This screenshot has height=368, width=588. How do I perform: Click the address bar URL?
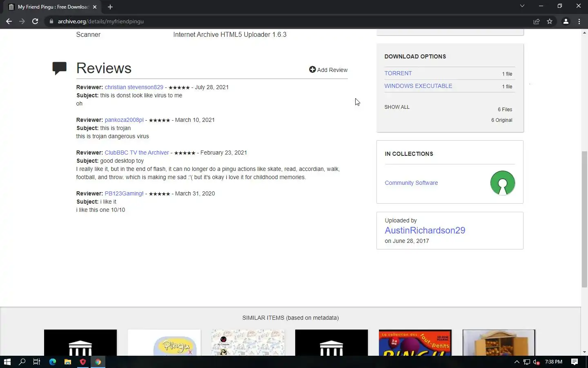[x=100, y=21]
